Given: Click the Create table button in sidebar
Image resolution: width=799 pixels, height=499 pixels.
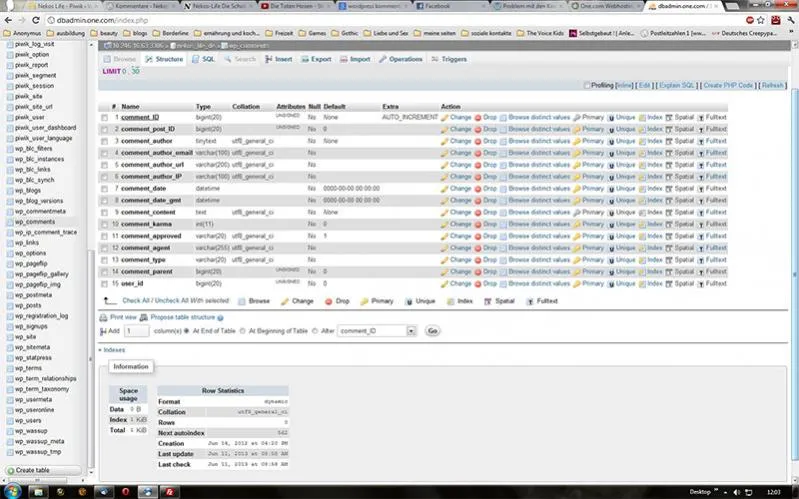Looking at the screenshot, I should 43,470.
